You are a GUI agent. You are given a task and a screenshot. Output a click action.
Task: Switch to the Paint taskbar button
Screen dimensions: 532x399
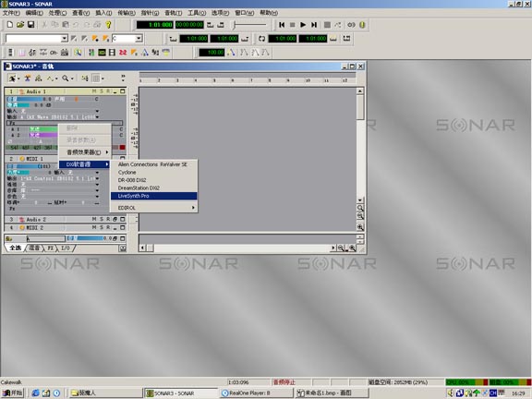332,393
